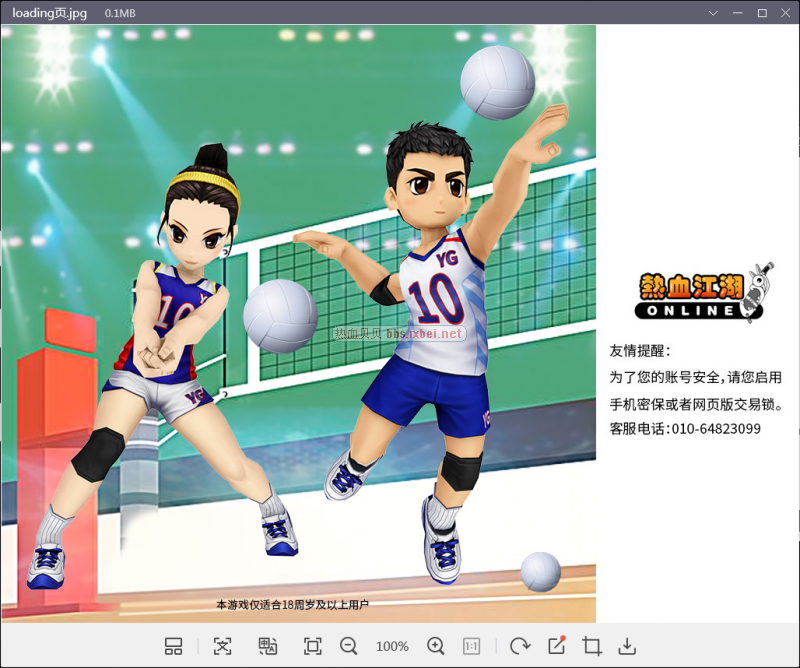
Task: Download the image with save icon
Action: (x=627, y=646)
